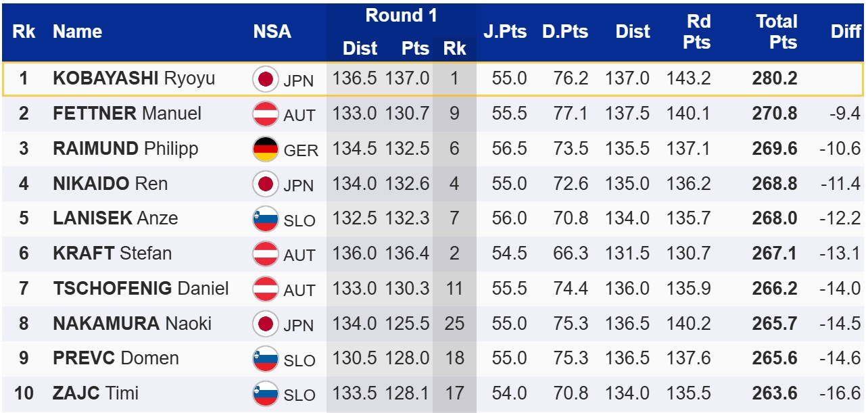Screen dimensions: 868x413
Task: Click the Slovenia flag beside Zajc
Action: tap(266, 394)
